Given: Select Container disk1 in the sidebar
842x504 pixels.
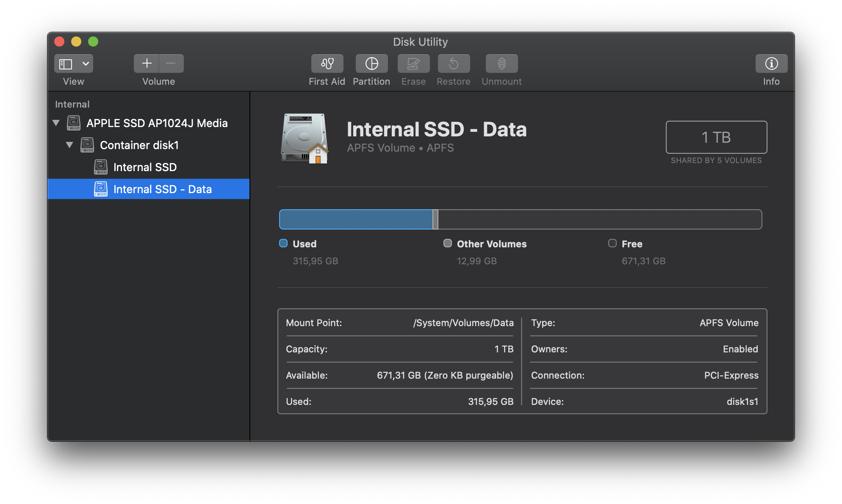Looking at the screenshot, I should pos(139,145).
